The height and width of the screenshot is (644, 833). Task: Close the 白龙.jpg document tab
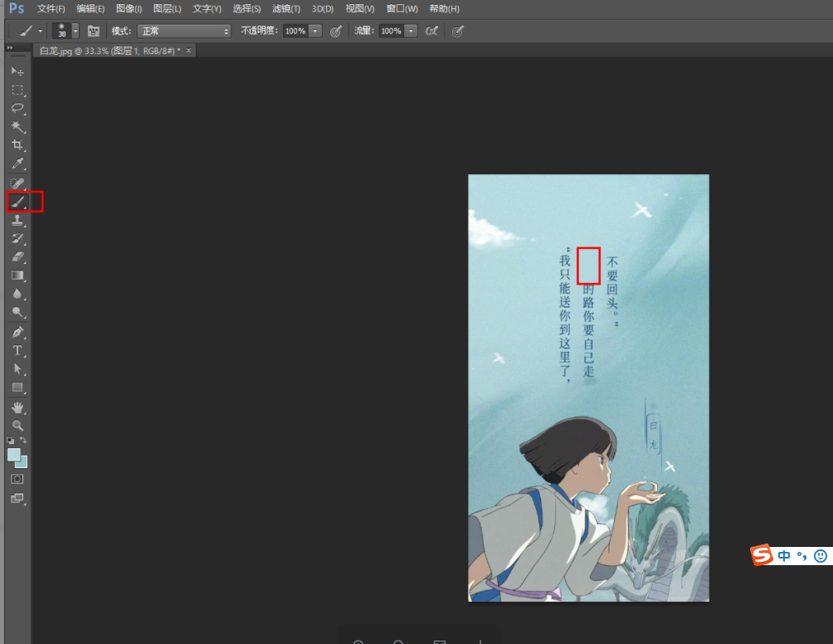pos(188,51)
